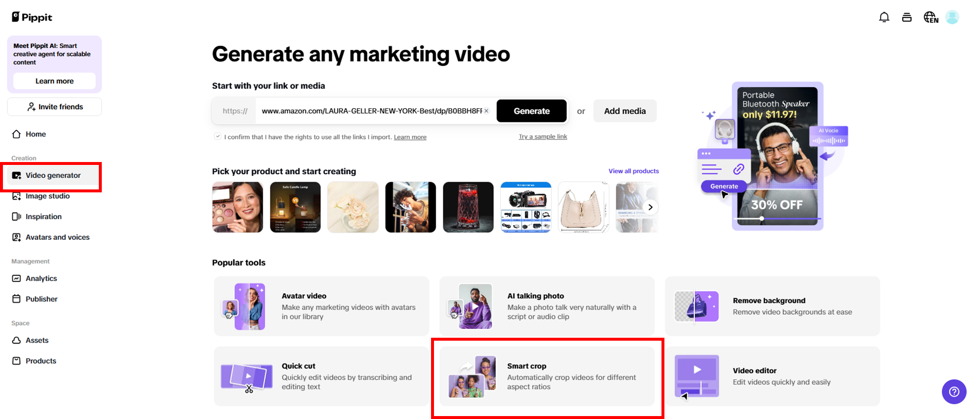
Task: Click the Add media button
Action: click(625, 111)
